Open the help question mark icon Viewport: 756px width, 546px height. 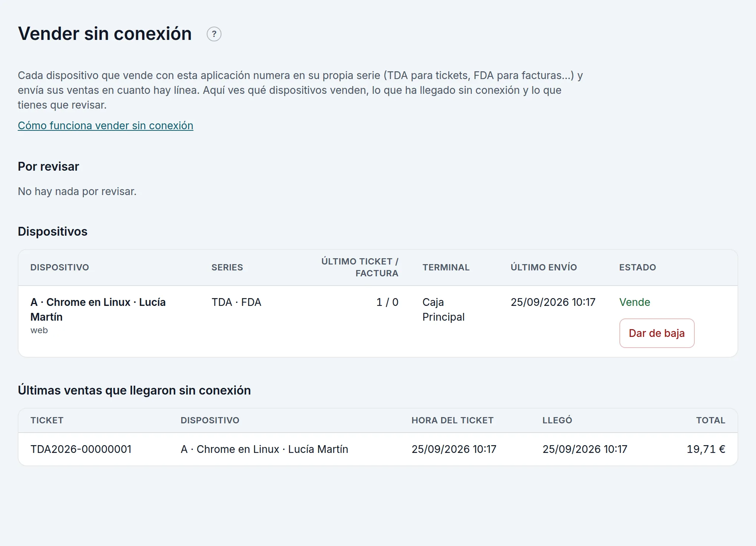[x=214, y=34]
